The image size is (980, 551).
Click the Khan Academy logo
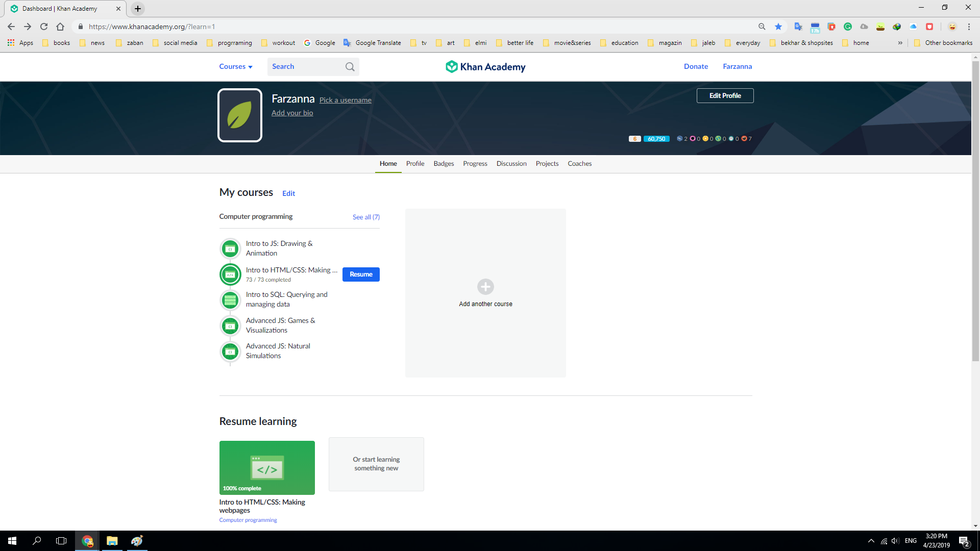485,67
